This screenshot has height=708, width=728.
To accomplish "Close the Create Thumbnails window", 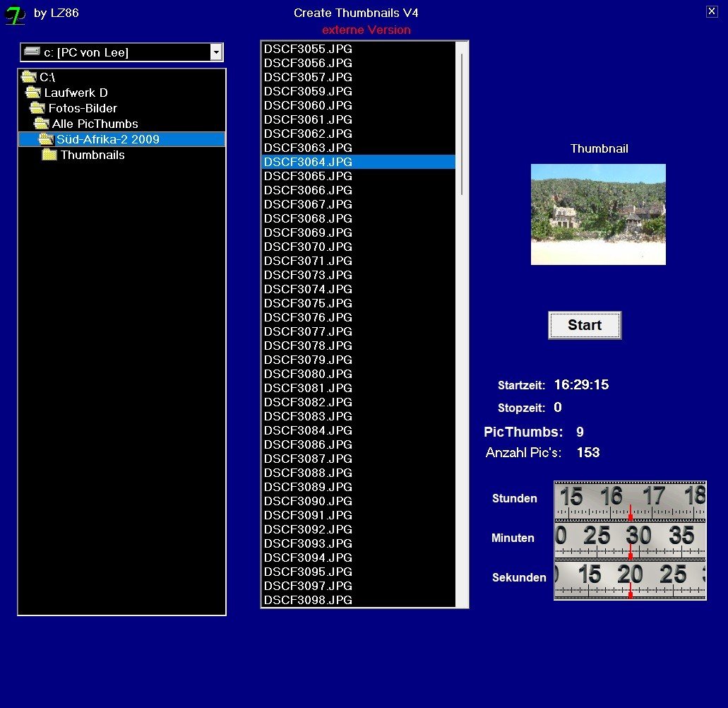I will [712, 11].
